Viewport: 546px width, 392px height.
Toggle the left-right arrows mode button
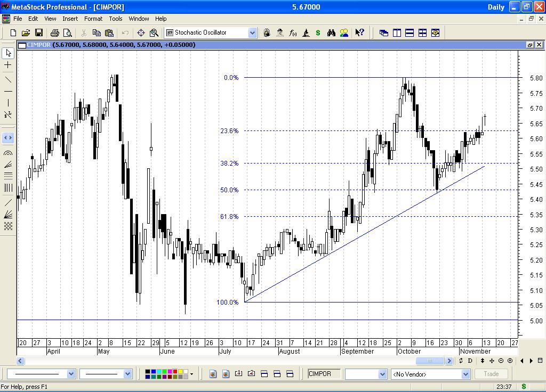tap(8, 138)
